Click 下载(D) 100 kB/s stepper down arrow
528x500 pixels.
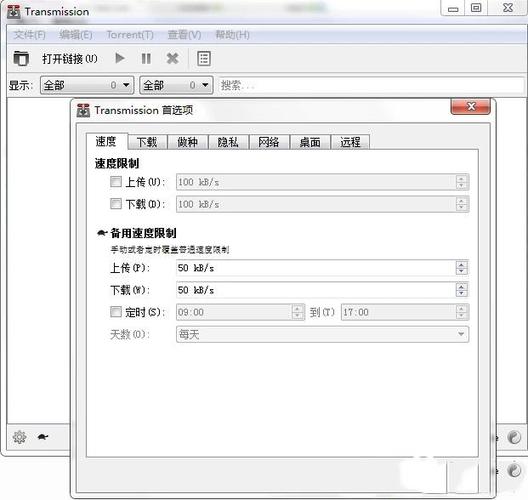coord(461,208)
